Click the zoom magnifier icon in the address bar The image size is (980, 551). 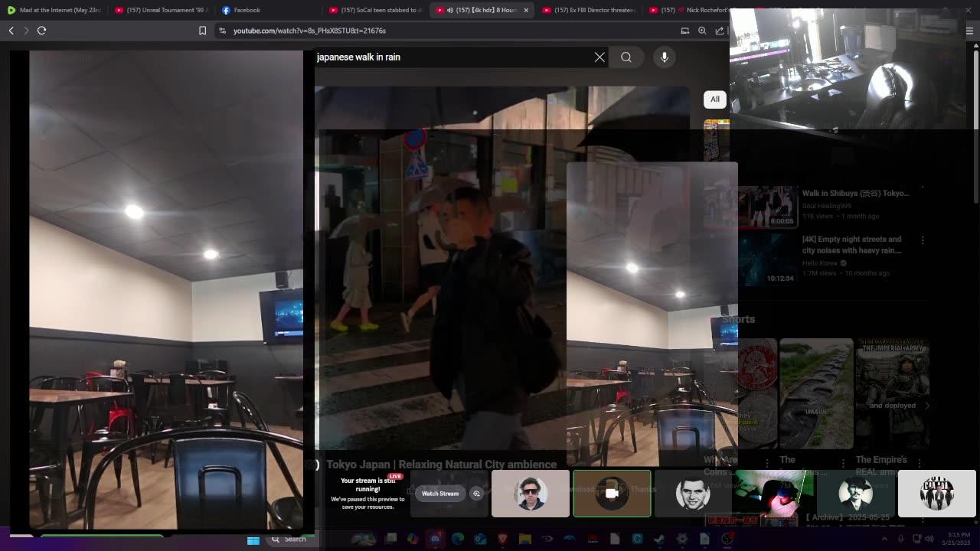[702, 31]
